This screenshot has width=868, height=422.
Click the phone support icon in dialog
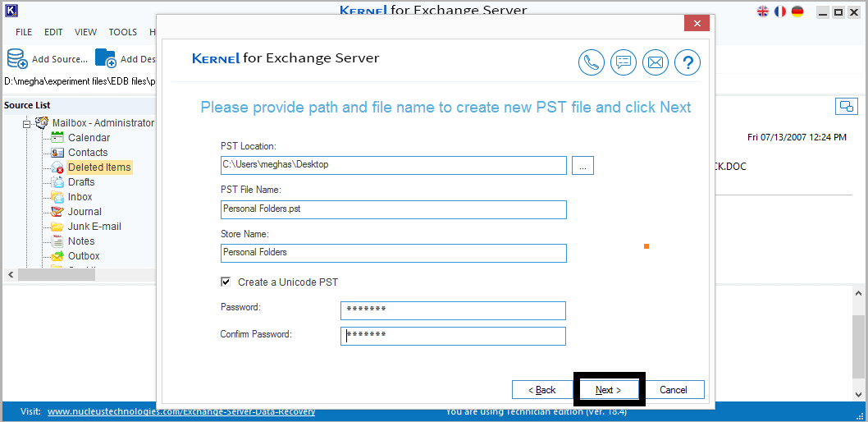[592, 62]
